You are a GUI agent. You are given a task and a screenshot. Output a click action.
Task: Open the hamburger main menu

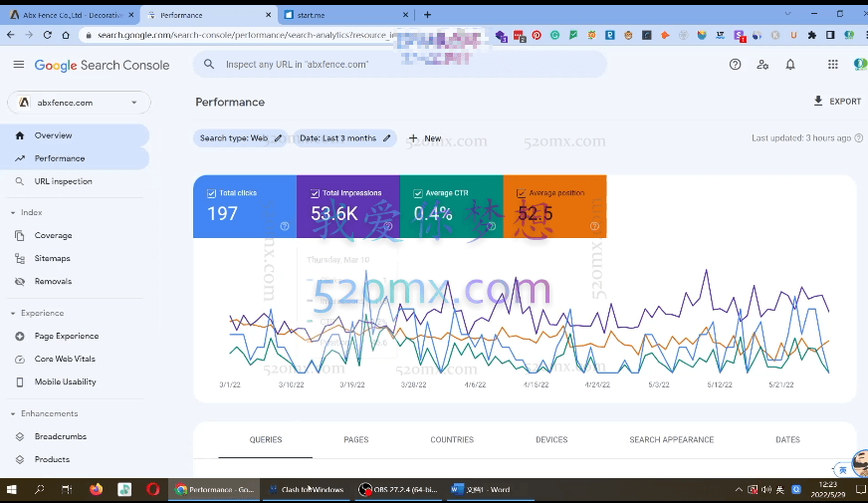[18, 65]
